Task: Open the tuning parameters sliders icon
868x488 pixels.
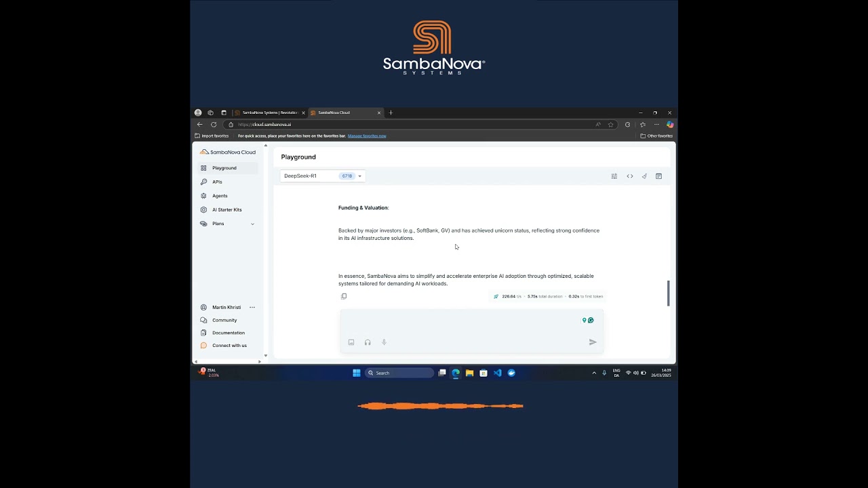Action: click(x=614, y=176)
